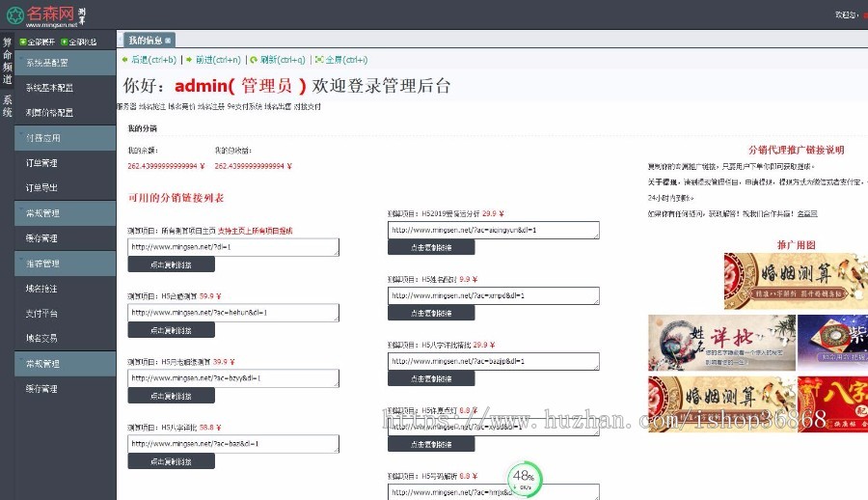Click the green collapse-all (全部收起) icon
Screen dimensions: 868x500
click(x=65, y=42)
